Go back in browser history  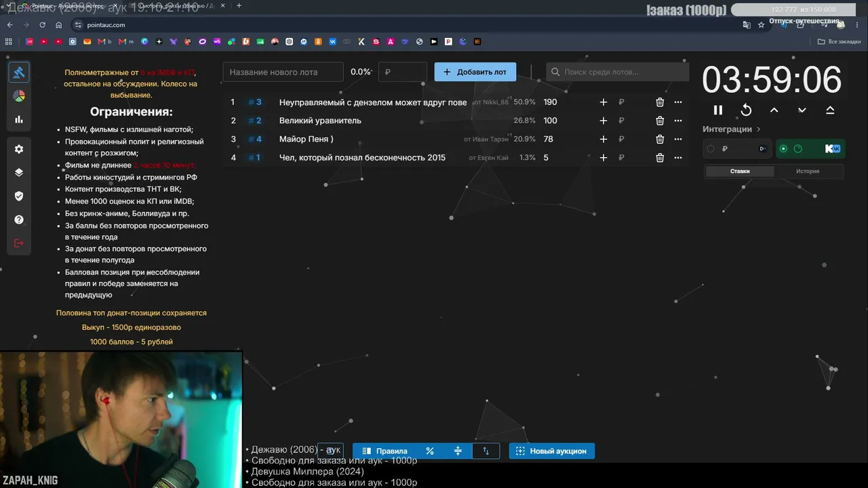pyautogui.click(x=9, y=24)
